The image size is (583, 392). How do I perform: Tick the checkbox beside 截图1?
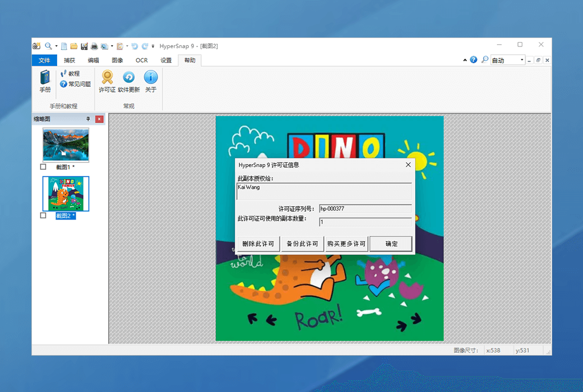(44, 167)
